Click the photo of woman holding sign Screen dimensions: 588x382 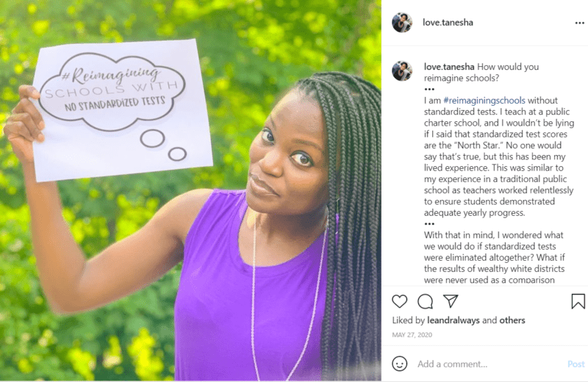190,191
